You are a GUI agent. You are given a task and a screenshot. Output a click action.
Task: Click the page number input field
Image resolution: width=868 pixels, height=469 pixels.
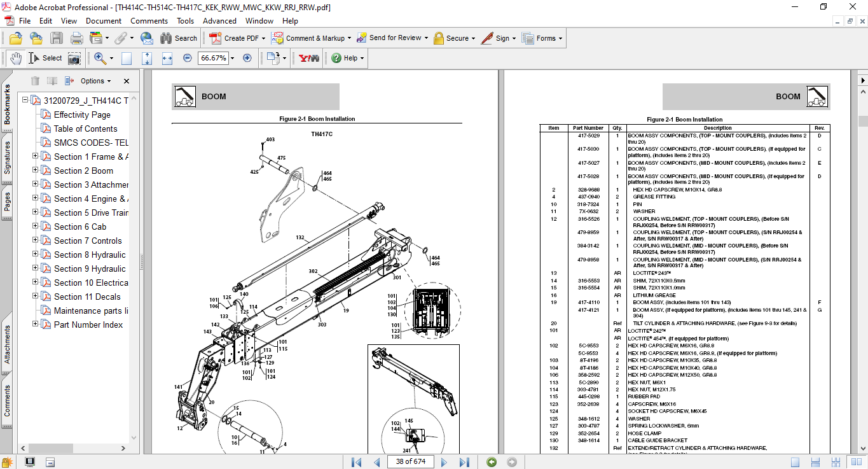(410, 461)
